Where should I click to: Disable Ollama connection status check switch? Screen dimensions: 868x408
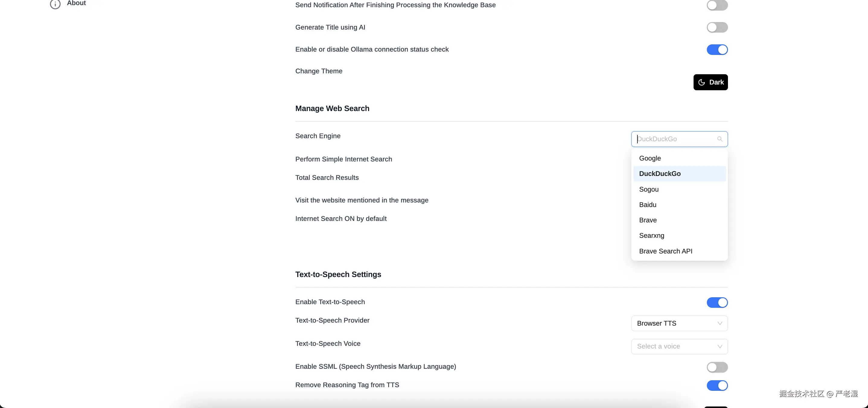point(717,49)
